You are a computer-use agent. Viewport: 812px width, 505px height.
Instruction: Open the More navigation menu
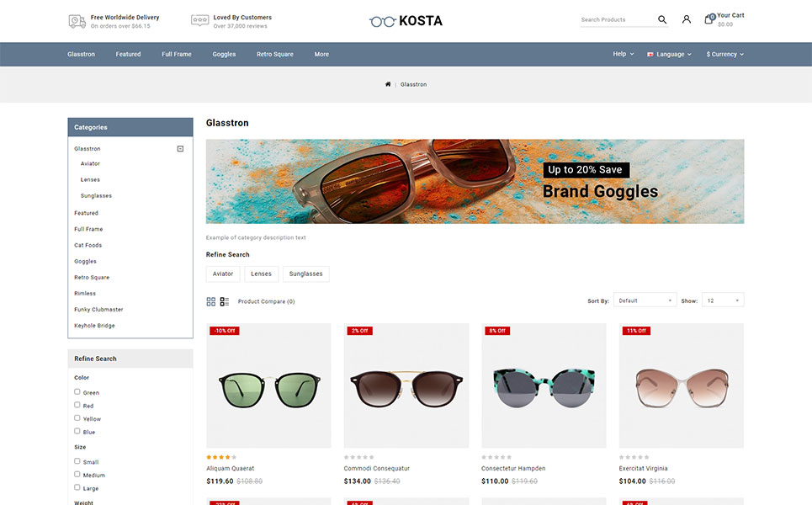(321, 55)
